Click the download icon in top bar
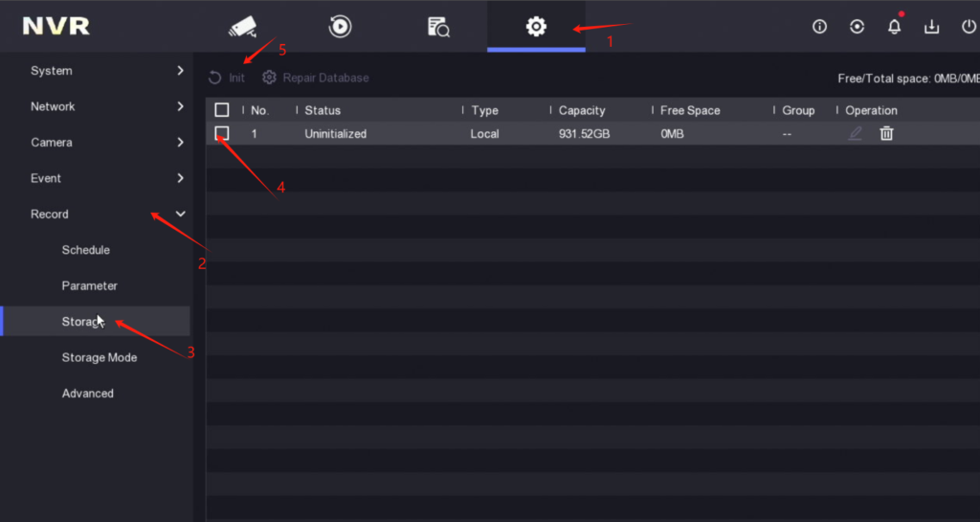 tap(931, 27)
